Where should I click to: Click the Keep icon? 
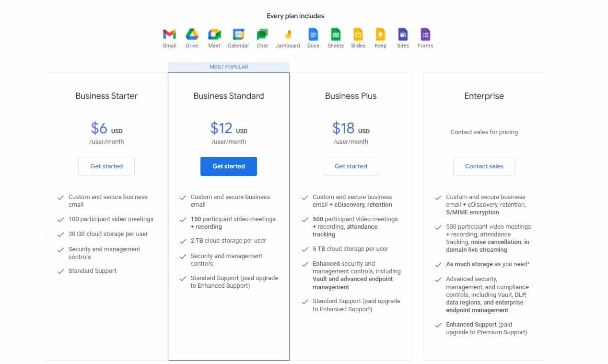pos(381,34)
